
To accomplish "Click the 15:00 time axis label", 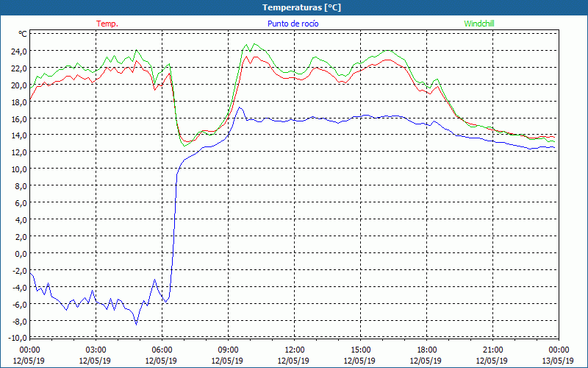I will (360, 350).
